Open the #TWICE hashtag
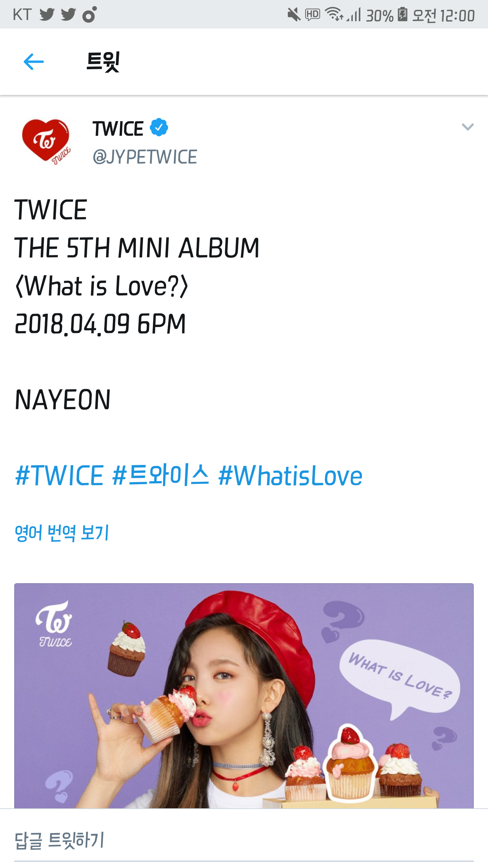 60,475
